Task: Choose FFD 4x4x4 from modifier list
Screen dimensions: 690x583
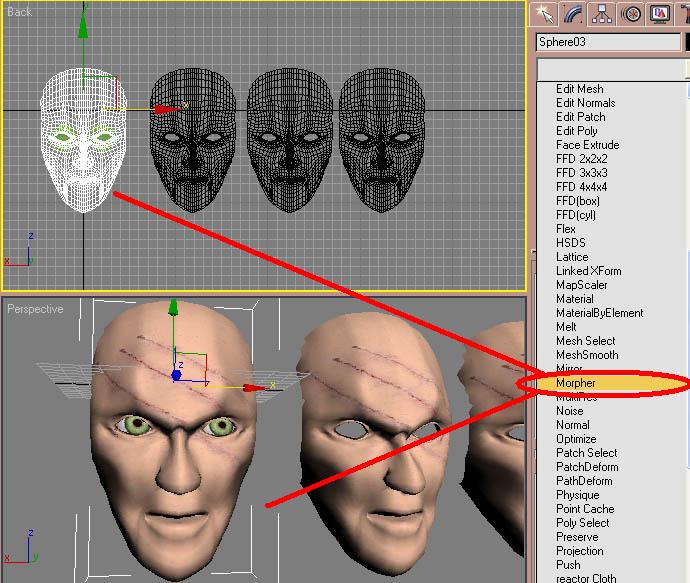Action: click(x=581, y=187)
